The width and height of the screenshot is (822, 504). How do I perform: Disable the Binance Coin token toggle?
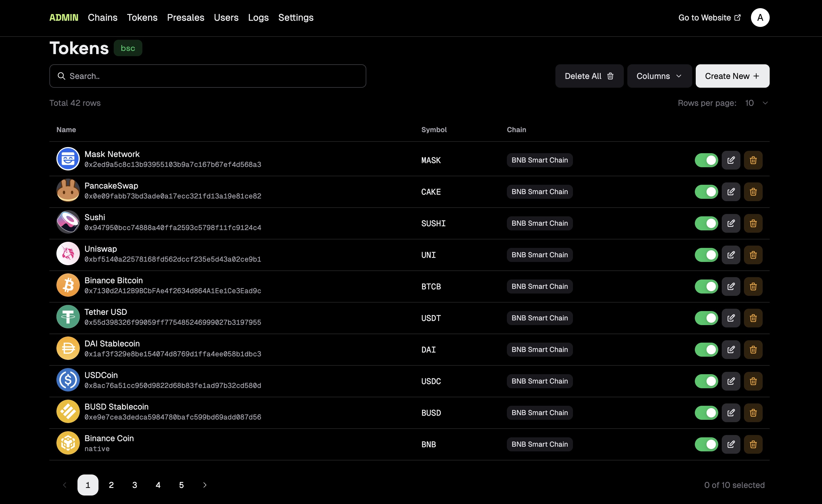(x=706, y=444)
